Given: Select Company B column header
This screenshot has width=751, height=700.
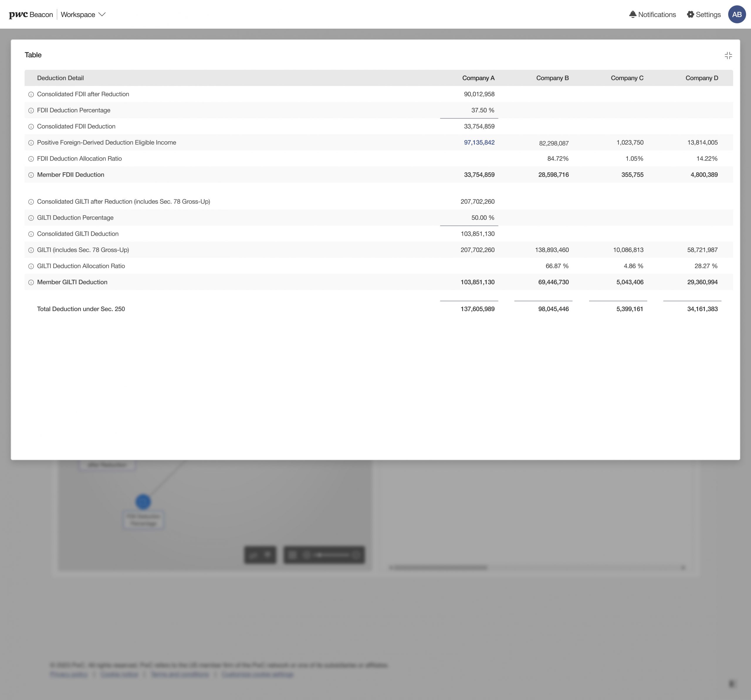Looking at the screenshot, I should coord(552,78).
